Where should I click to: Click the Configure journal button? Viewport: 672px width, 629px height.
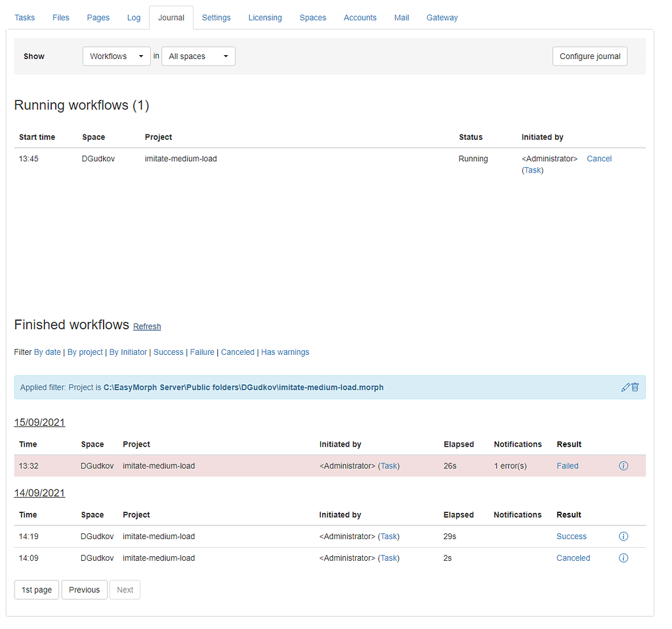589,56
